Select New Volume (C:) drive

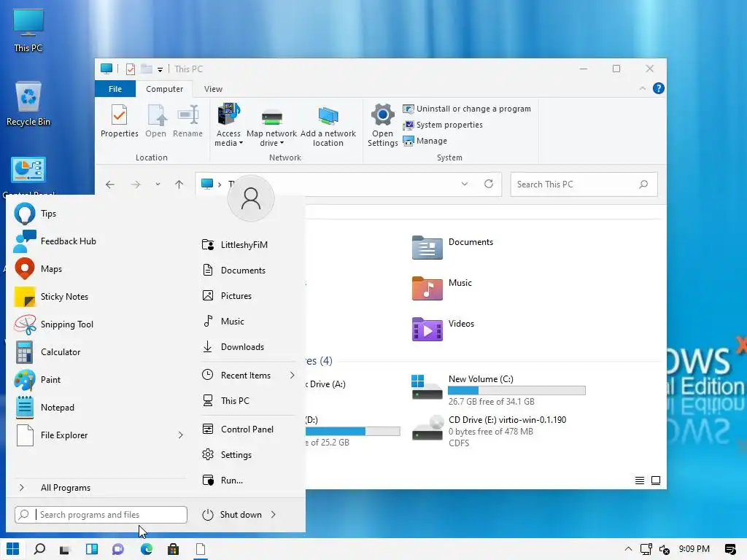point(498,391)
